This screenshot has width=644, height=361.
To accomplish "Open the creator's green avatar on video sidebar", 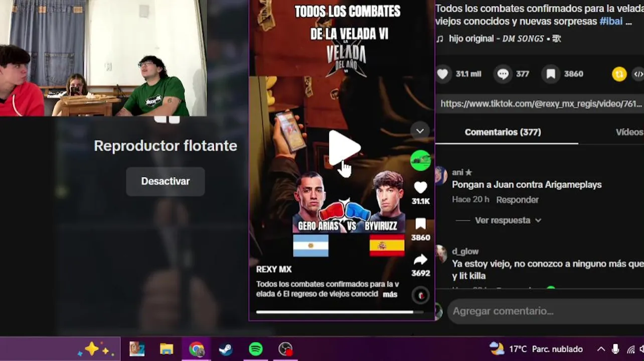I will coord(420,160).
